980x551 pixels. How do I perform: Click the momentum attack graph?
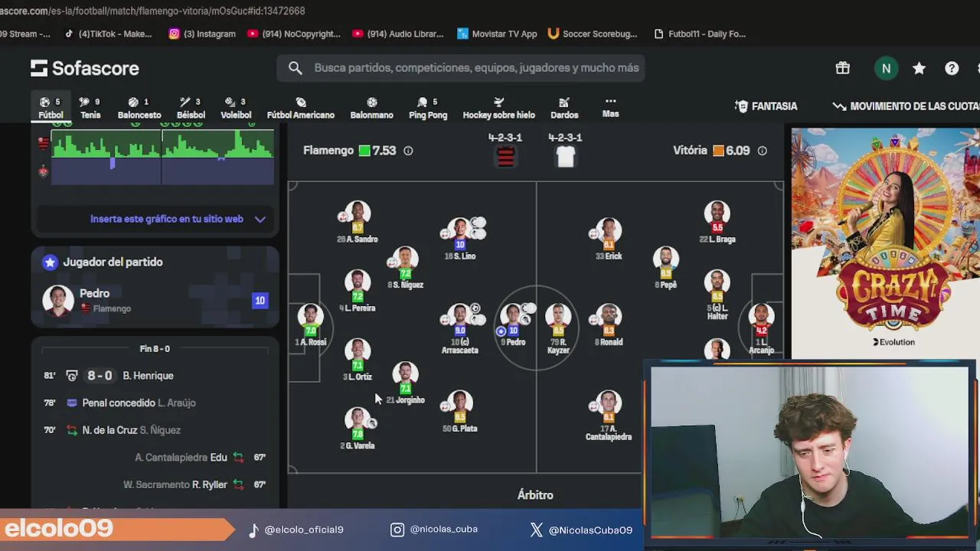coord(162,156)
